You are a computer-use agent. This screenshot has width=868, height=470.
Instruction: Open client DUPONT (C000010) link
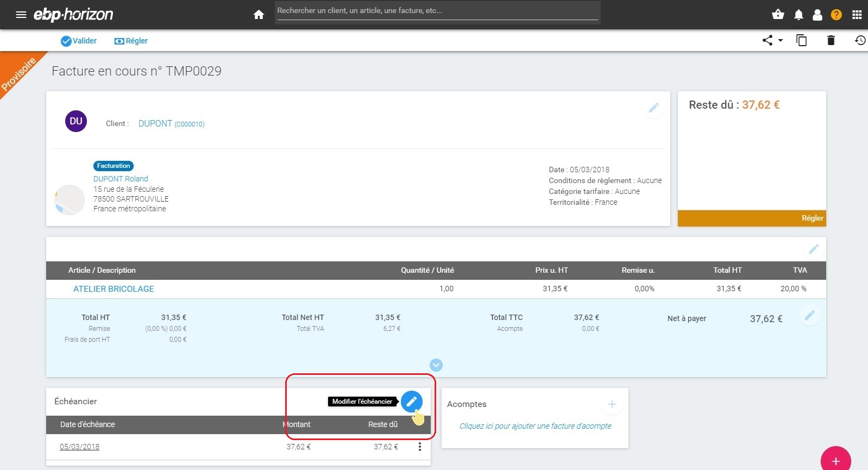(x=171, y=124)
